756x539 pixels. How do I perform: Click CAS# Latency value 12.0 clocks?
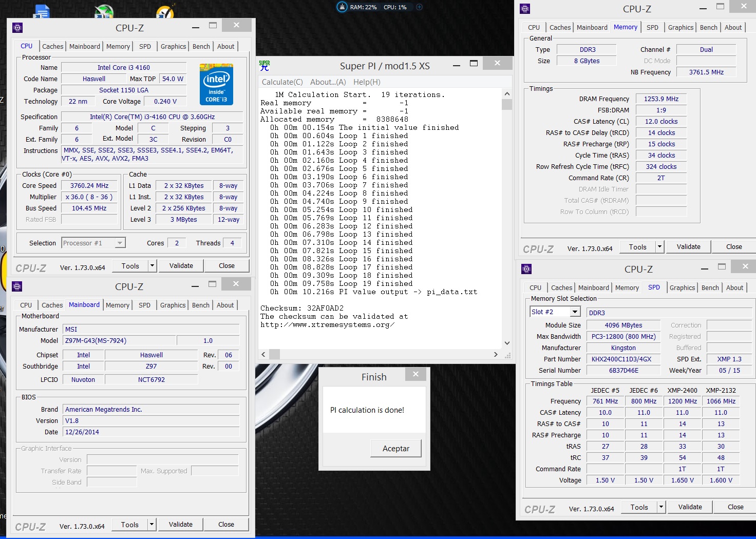pyautogui.click(x=661, y=122)
